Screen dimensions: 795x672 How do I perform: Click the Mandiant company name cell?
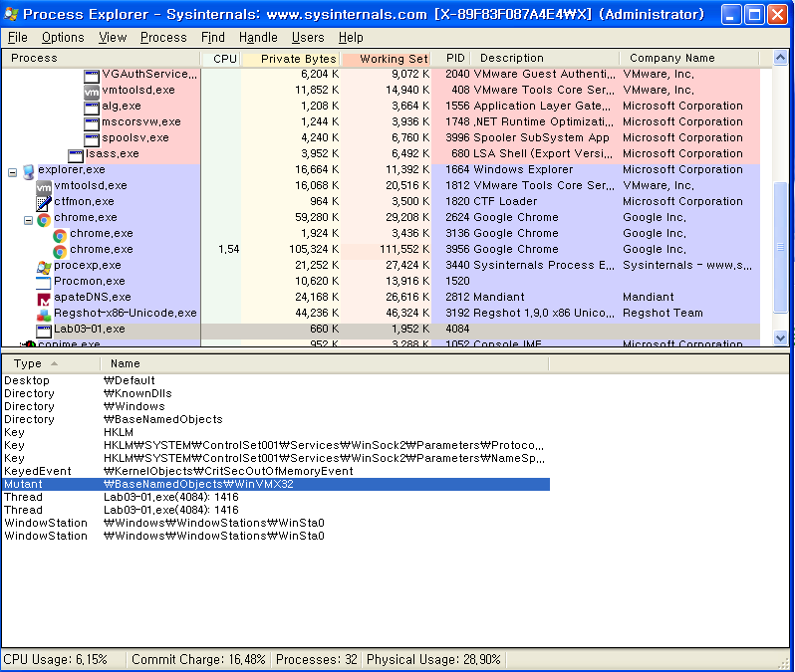click(648, 298)
